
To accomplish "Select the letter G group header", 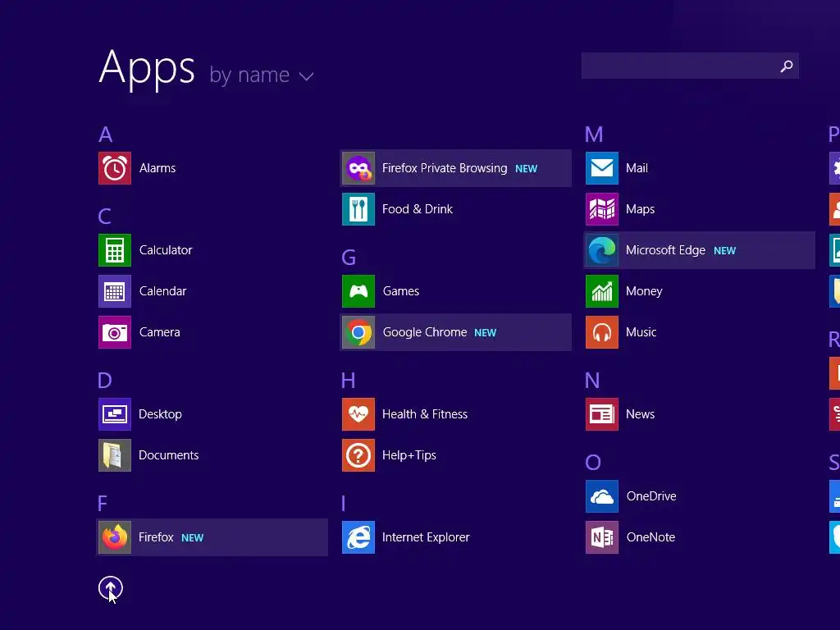I will tap(349, 258).
